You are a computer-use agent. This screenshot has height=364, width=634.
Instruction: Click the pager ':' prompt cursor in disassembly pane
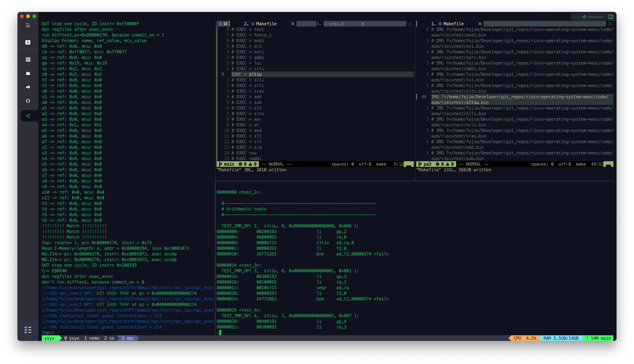pyautogui.click(x=220, y=332)
